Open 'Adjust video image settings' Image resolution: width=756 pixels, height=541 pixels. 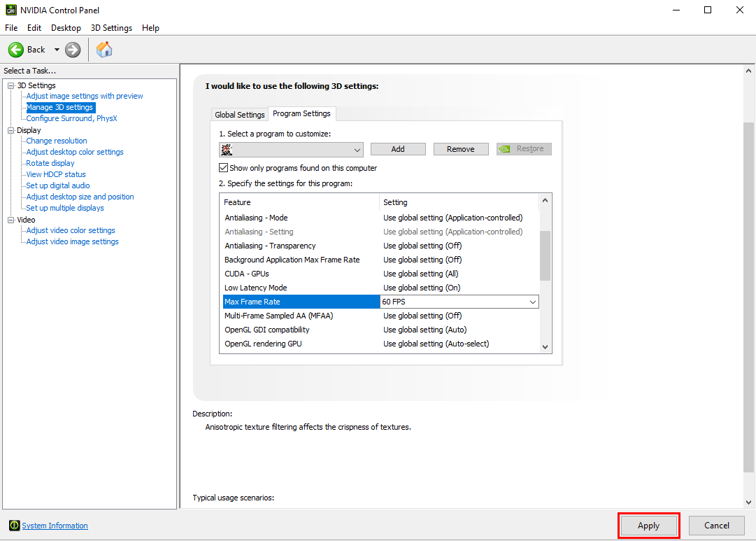[x=72, y=241]
